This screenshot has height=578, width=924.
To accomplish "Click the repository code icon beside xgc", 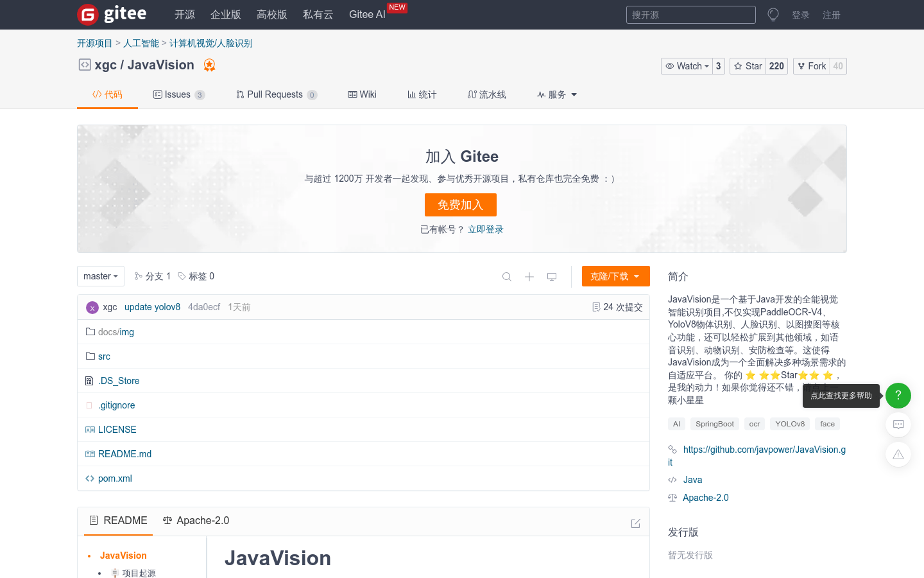I will pyautogui.click(x=85, y=65).
